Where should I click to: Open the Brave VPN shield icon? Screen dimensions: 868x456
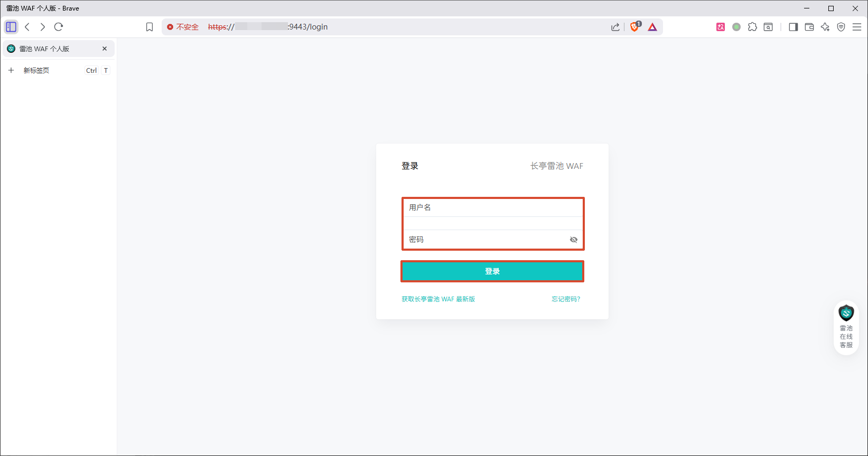(x=841, y=27)
